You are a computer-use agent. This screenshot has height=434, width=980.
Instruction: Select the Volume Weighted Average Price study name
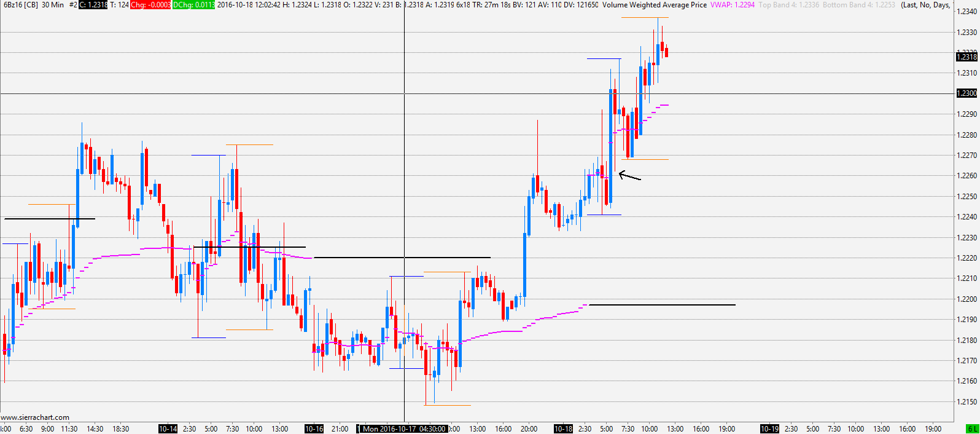coord(654,5)
